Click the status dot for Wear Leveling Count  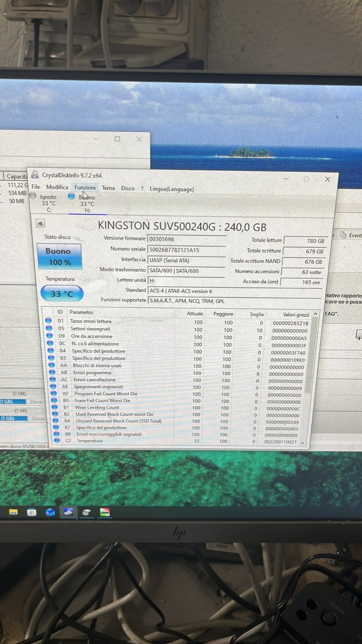pos(55,407)
